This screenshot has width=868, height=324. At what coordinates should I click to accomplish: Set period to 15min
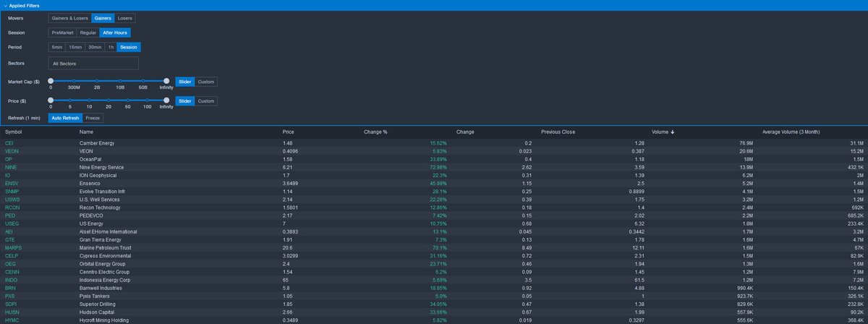click(x=75, y=47)
